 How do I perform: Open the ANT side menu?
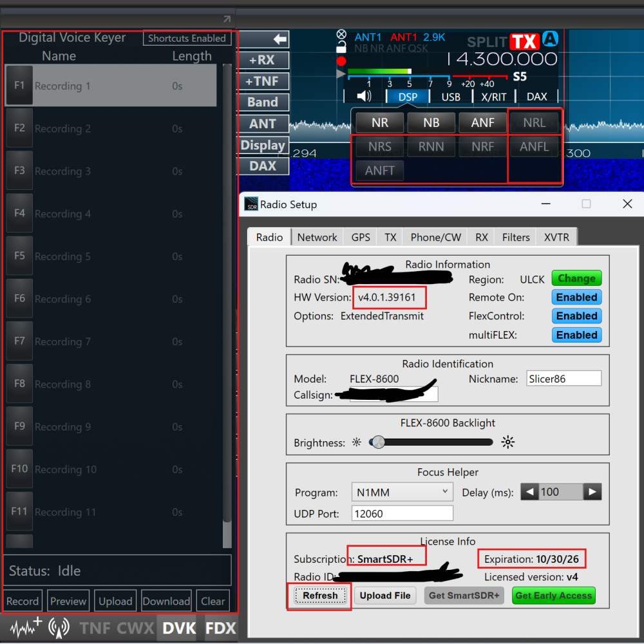tap(263, 124)
